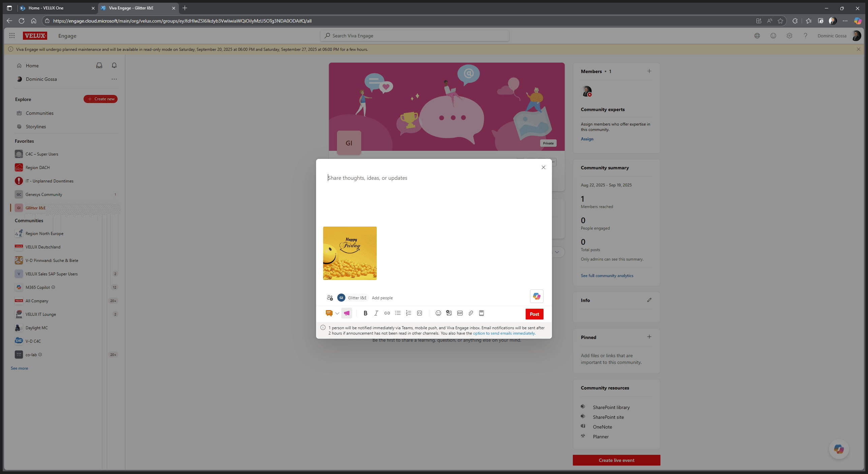This screenshot has width=868, height=474.
Task: Click the Create new button
Action: [100, 99]
